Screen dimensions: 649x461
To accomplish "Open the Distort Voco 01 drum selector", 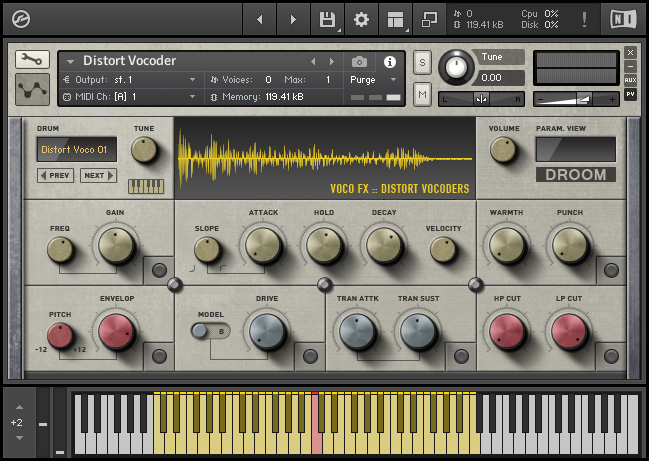I will (x=77, y=149).
